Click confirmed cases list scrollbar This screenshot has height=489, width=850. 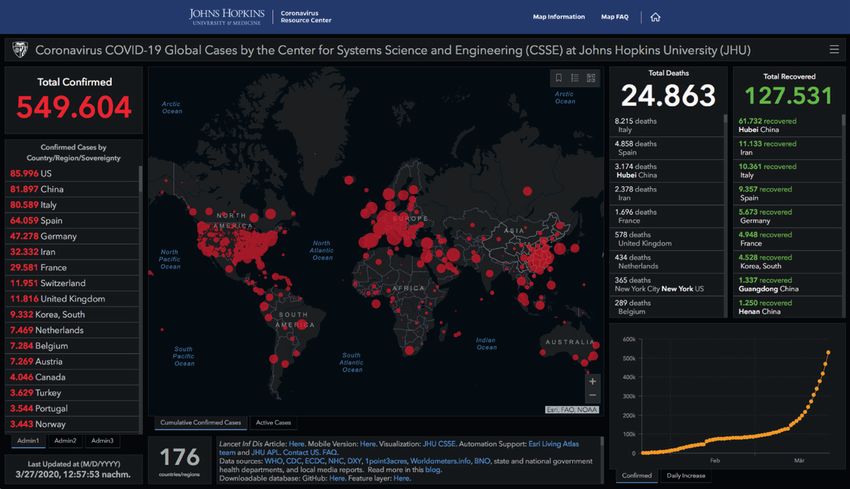pyautogui.click(x=141, y=179)
